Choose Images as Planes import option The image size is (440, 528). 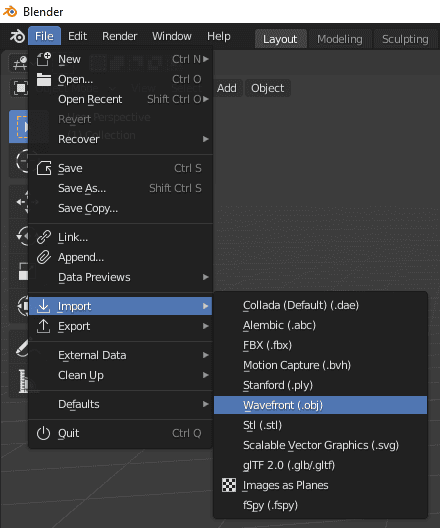pos(320,485)
